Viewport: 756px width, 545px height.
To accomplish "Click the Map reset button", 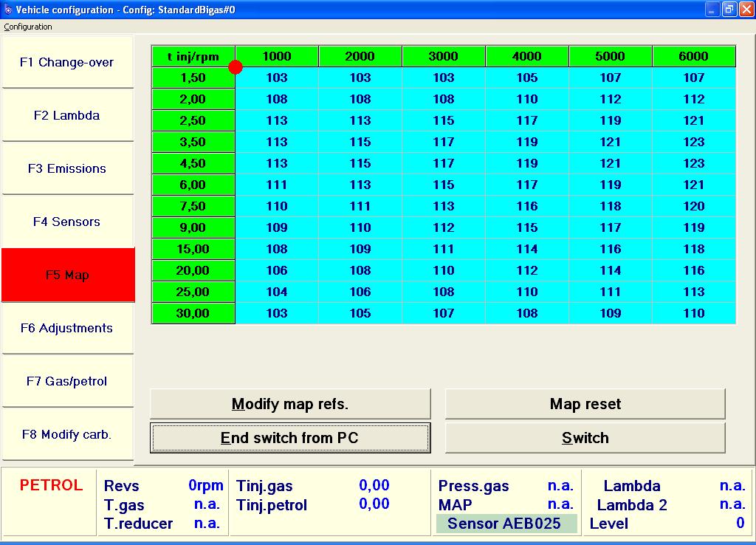I will click(585, 405).
